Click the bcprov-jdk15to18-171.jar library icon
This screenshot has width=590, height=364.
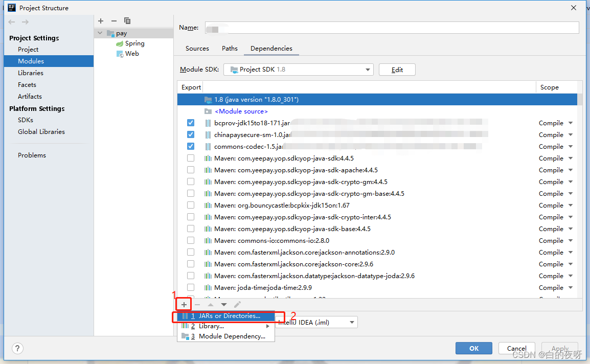click(208, 123)
